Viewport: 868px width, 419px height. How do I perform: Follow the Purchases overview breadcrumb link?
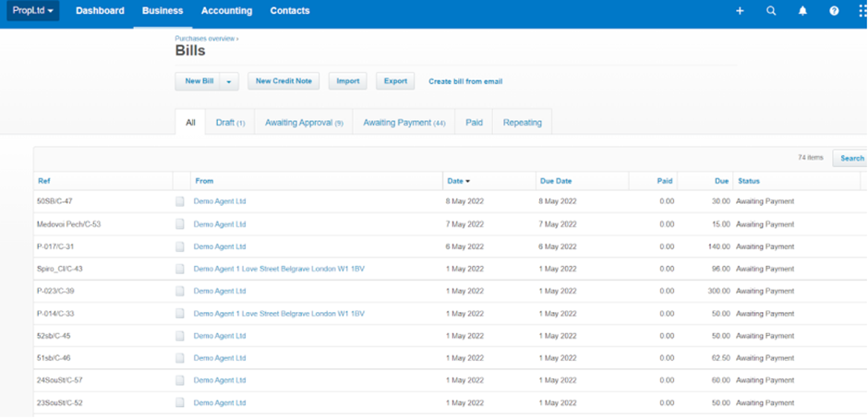tap(205, 39)
